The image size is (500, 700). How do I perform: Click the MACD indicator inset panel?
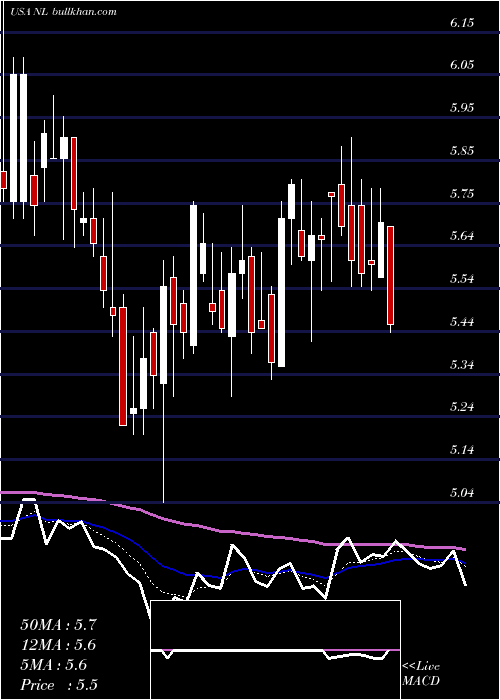coord(275,650)
